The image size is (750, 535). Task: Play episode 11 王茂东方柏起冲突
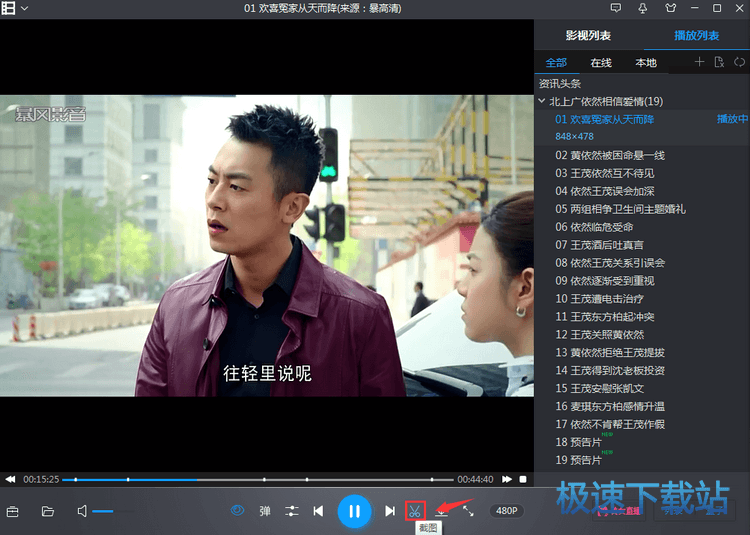605,317
